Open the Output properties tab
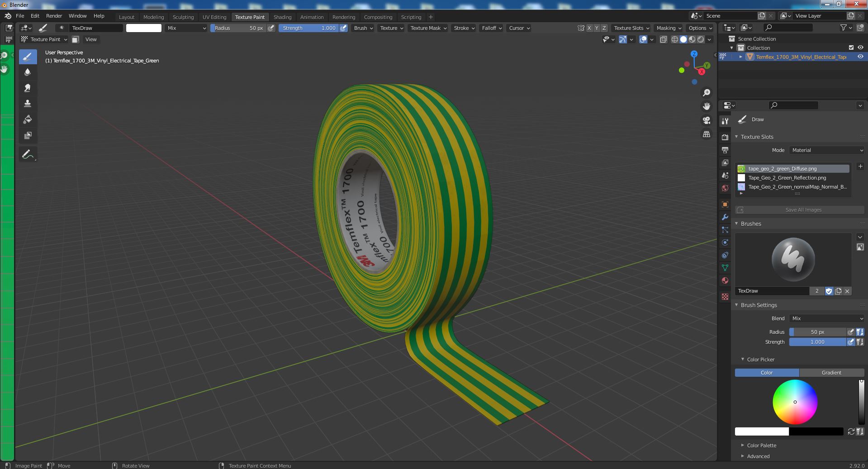The width and height of the screenshot is (868, 469). coord(725,150)
